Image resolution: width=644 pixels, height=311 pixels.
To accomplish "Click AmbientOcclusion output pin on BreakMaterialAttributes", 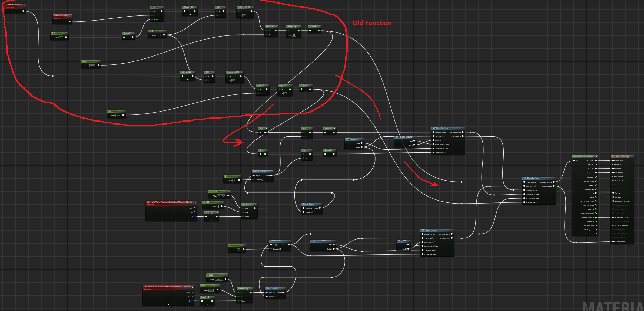I will pyautogui.click(x=596, y=218).
